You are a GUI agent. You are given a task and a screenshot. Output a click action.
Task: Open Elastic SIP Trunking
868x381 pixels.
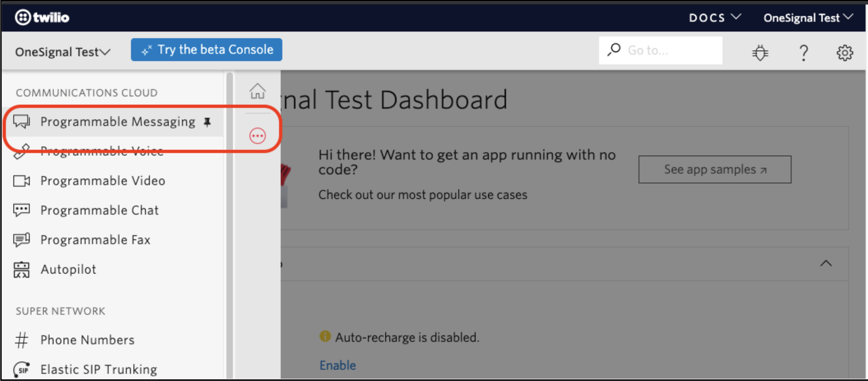tap(99, 370)
